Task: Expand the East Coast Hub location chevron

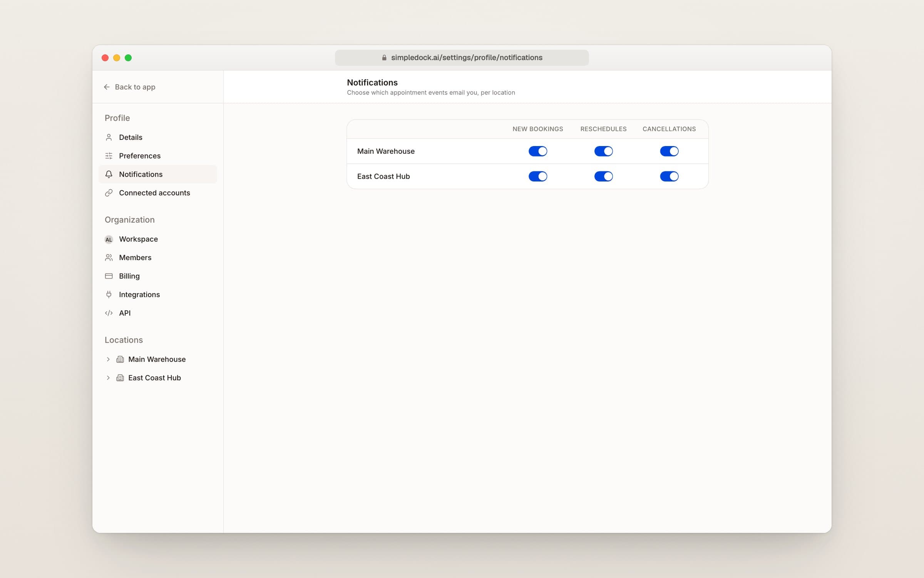Action: pos(108,378)
